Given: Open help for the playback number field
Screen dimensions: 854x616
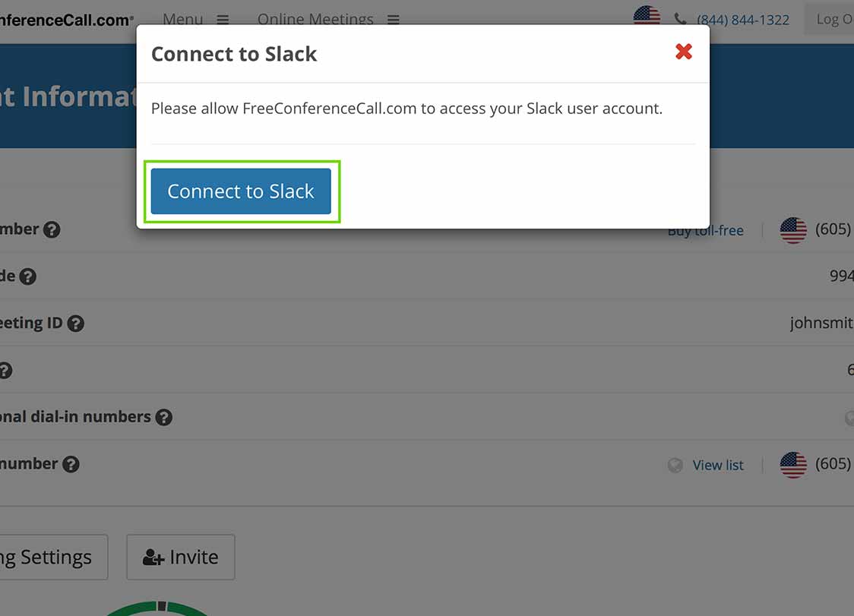Looking at the screenshot, I should coord(71,463).
